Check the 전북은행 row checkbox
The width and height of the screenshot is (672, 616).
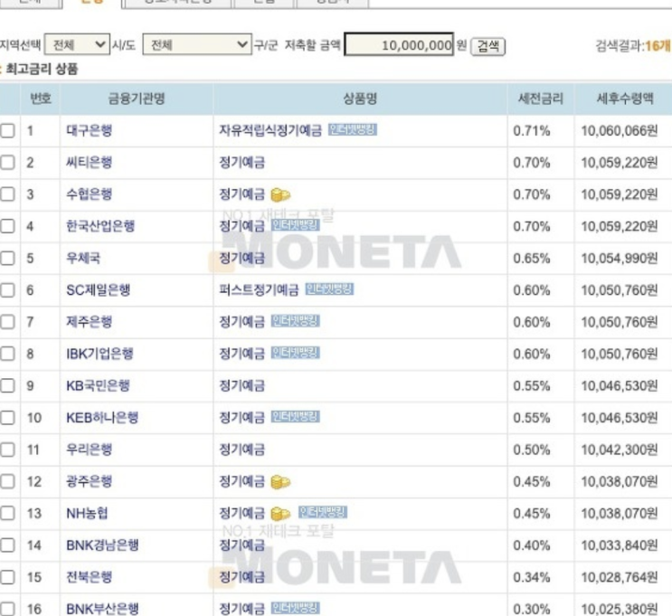(7, 577)
